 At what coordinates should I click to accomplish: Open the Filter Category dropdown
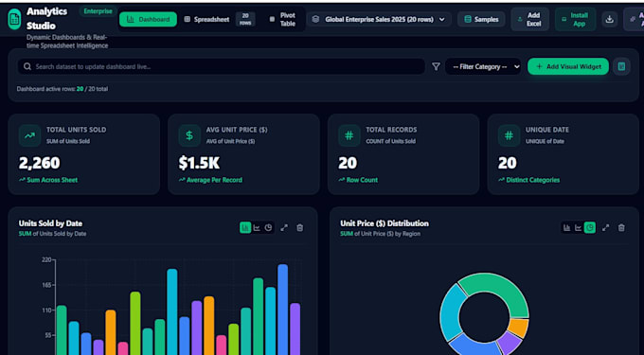483,66
